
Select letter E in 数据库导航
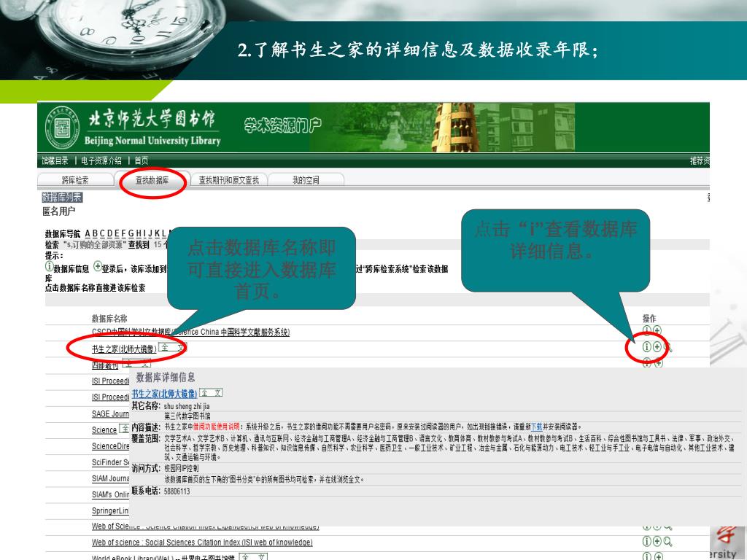[117, 233]
